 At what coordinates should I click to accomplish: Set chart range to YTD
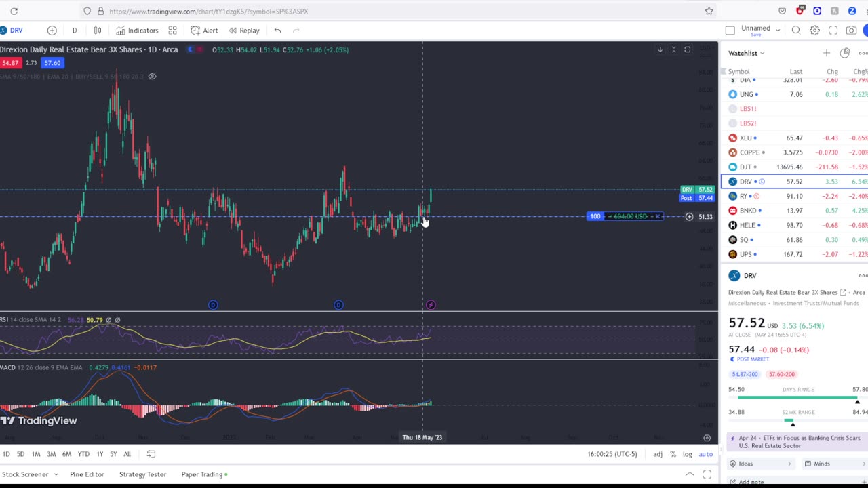tap(83, 454)
